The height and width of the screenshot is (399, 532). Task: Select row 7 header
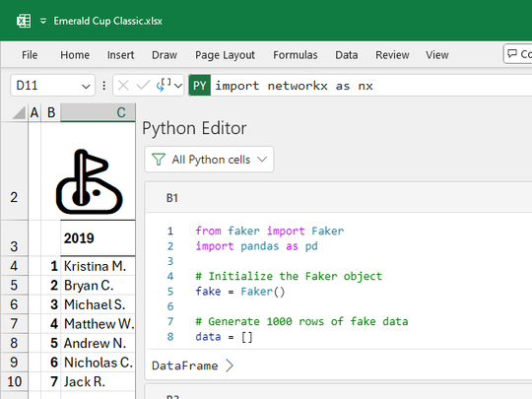click(14, 324)
